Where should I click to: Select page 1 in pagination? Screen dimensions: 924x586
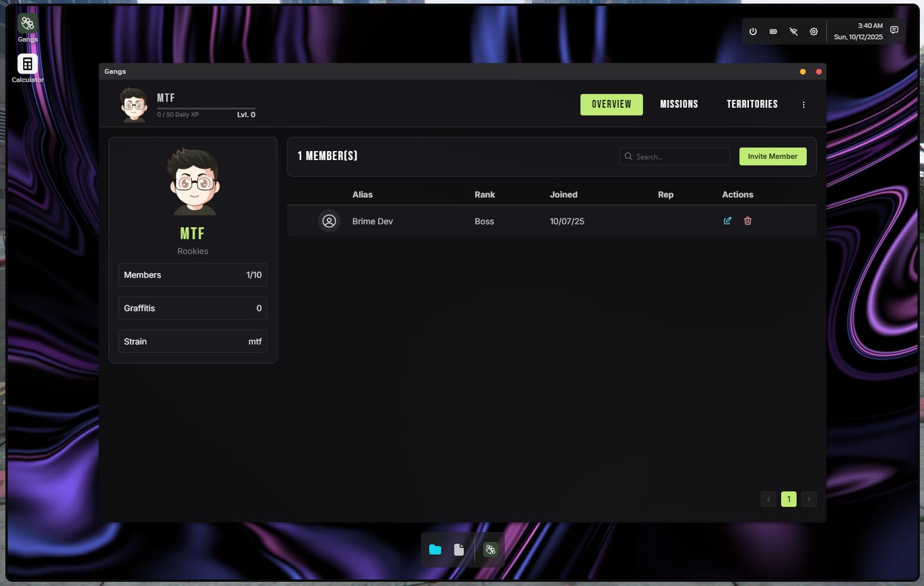[789, 499]
